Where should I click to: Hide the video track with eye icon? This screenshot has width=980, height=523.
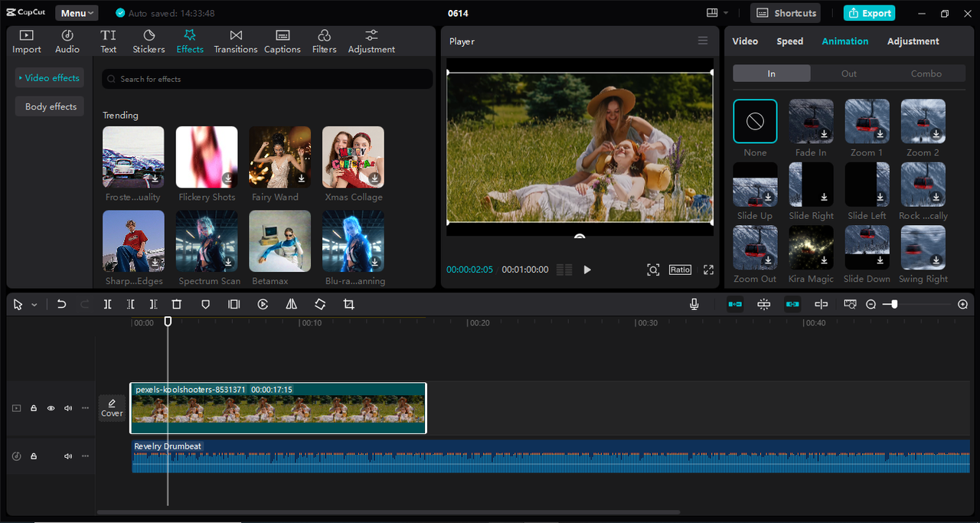(51, 408)
